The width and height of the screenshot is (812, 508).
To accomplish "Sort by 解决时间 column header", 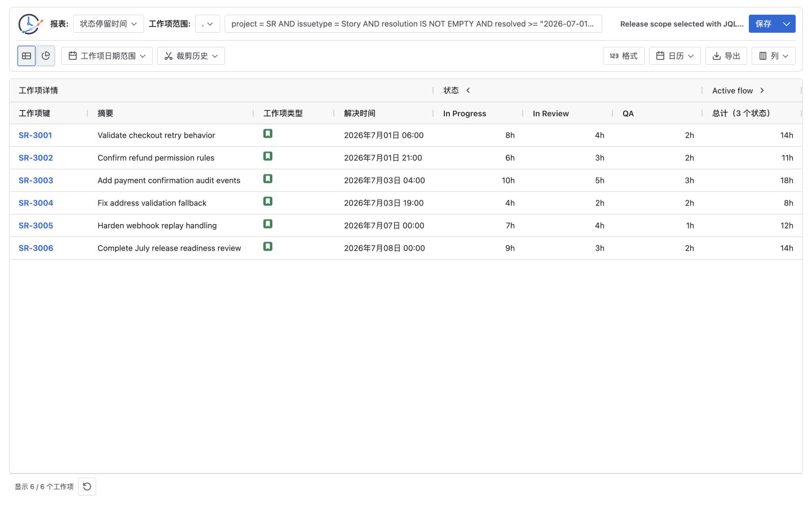I will pos(360,113).
